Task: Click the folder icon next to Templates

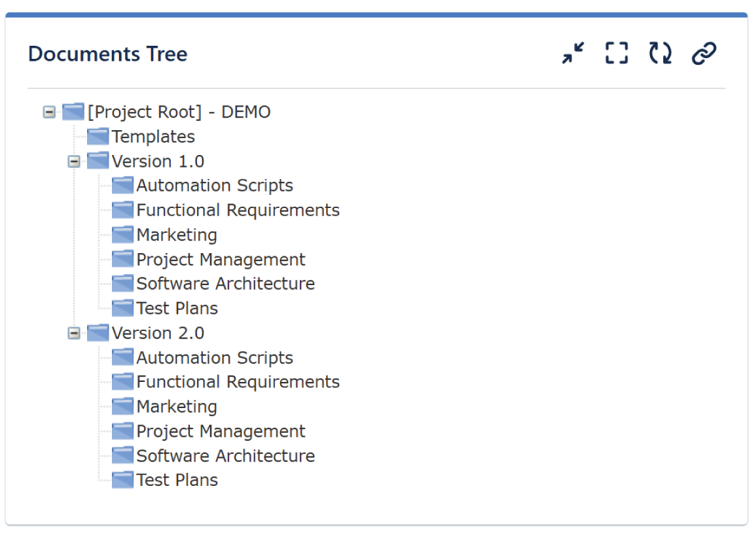Action: (x=97, y=136)
